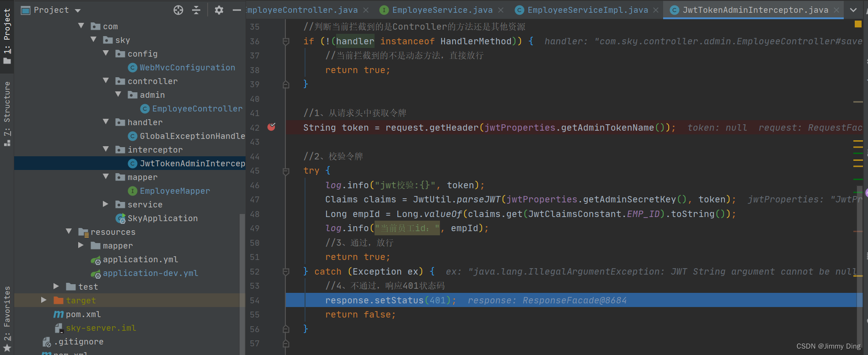Collapse the interceptor package
Viewport: 868px width, 355px height.
(106, 149)
